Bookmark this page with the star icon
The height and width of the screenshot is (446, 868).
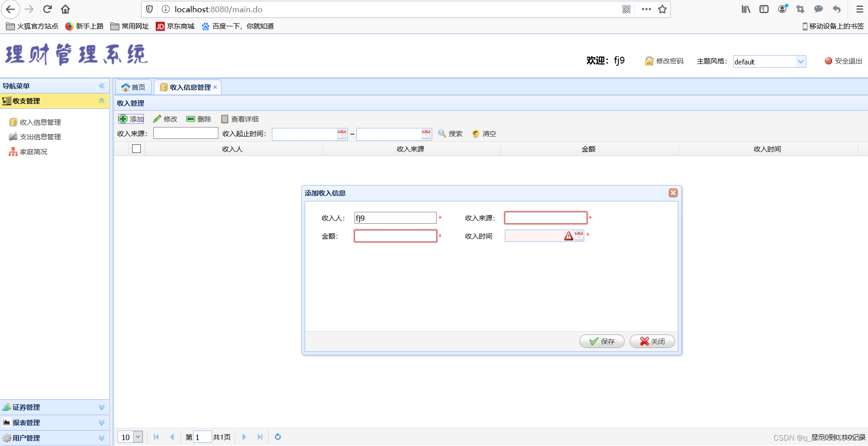click(x=662, y=9)
